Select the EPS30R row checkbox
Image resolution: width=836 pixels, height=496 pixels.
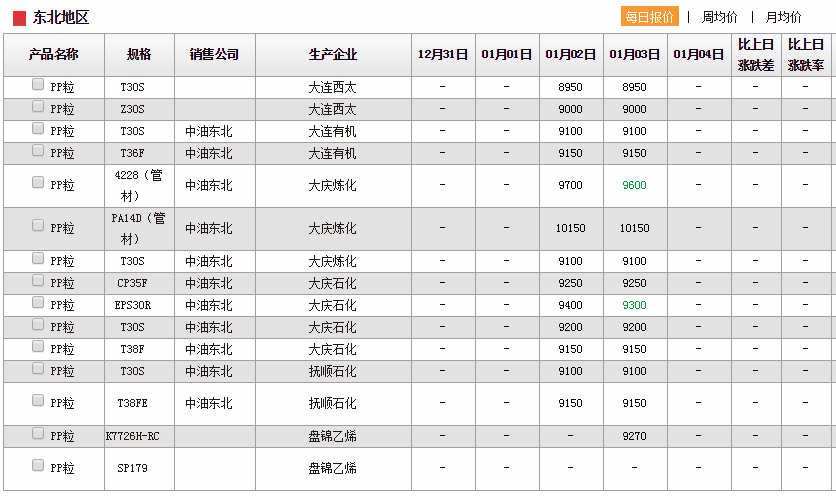38,302
